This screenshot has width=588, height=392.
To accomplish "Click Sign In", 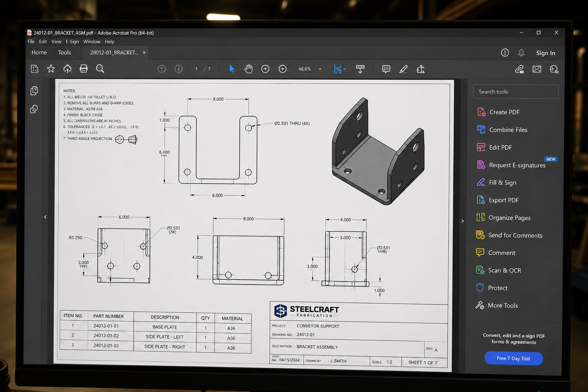I will click(x=546, y=53).
